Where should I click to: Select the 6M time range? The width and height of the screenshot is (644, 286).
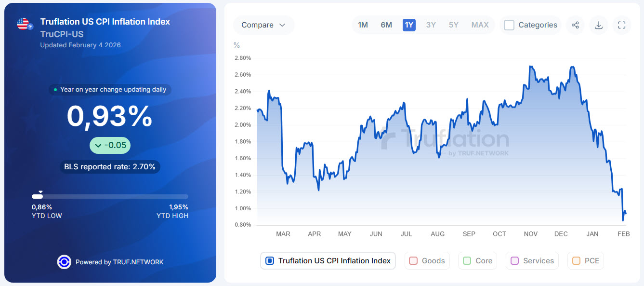point(386,25)
